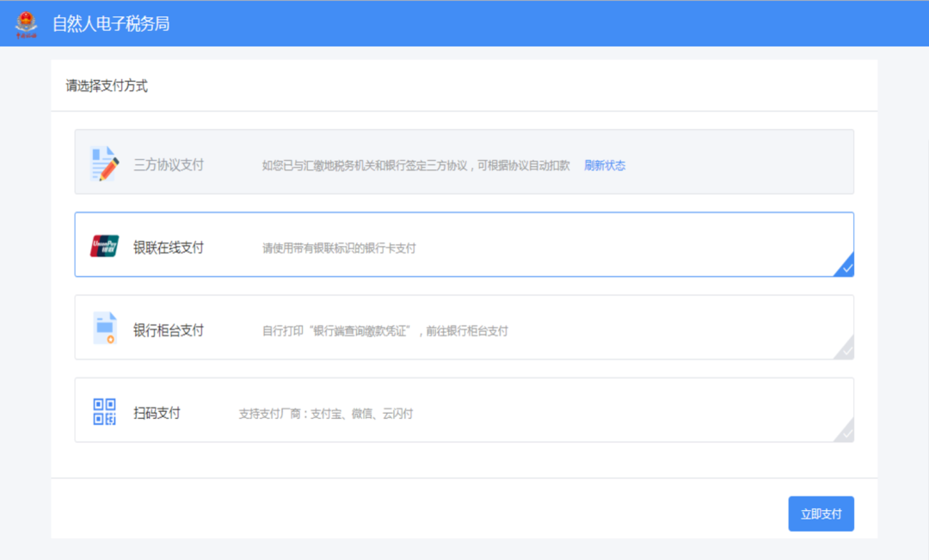
Task: Click the text 支持支付厂商：支付宝、微信、云闪付
Action: [326, 414]
